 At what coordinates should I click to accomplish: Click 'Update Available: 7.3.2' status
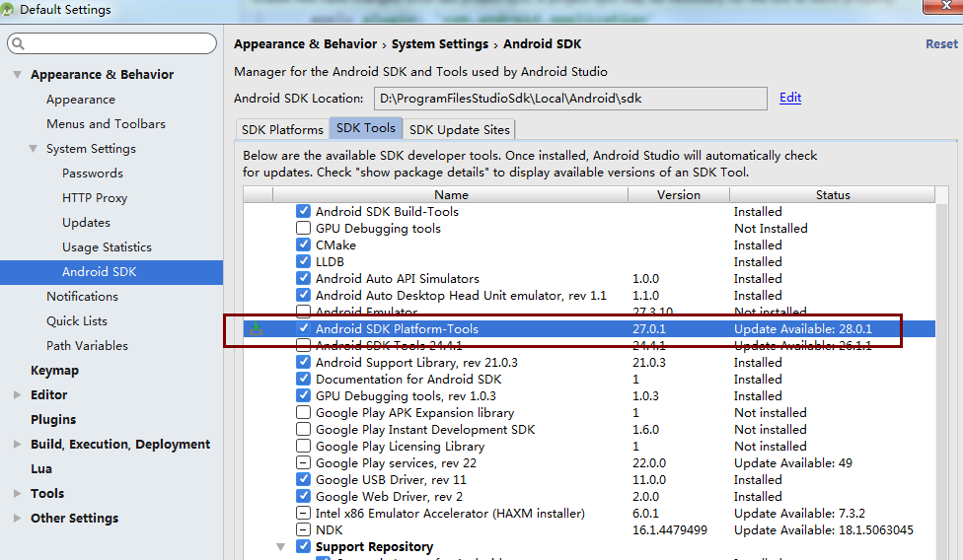799,514
